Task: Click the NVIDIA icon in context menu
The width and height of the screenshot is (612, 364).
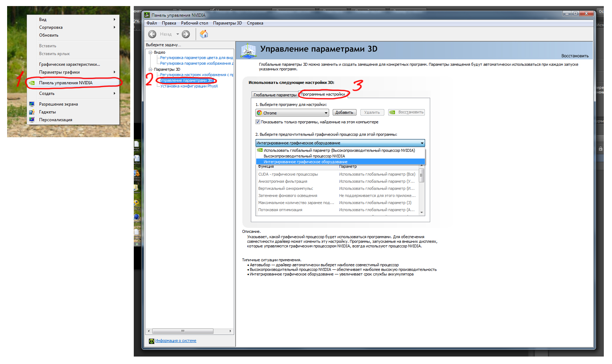Action: tap(32, 83)
